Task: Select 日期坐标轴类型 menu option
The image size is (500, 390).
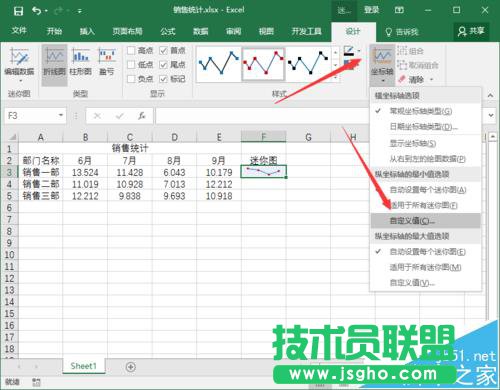Action: [x=425, y=127]
